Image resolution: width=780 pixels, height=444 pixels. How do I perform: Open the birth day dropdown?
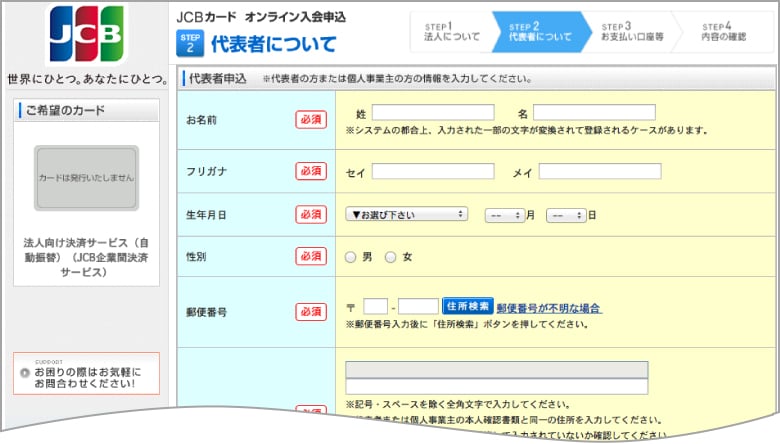tap(566, 214)
